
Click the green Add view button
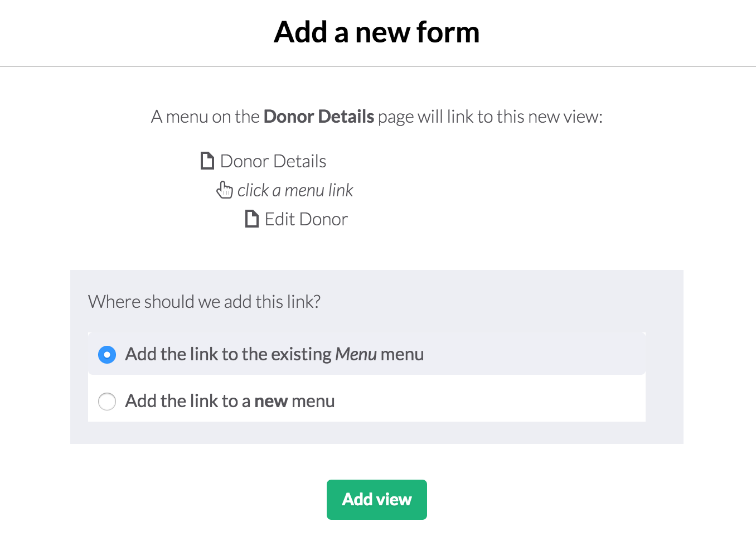click(x=377, y=500)
